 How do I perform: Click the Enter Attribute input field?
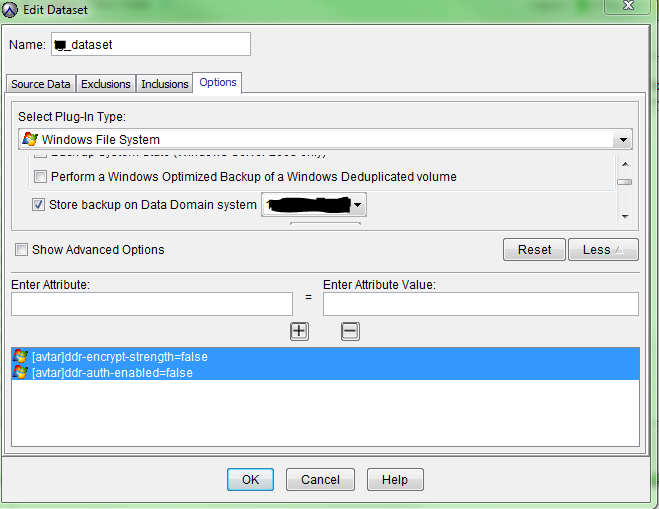pos(152,304)
